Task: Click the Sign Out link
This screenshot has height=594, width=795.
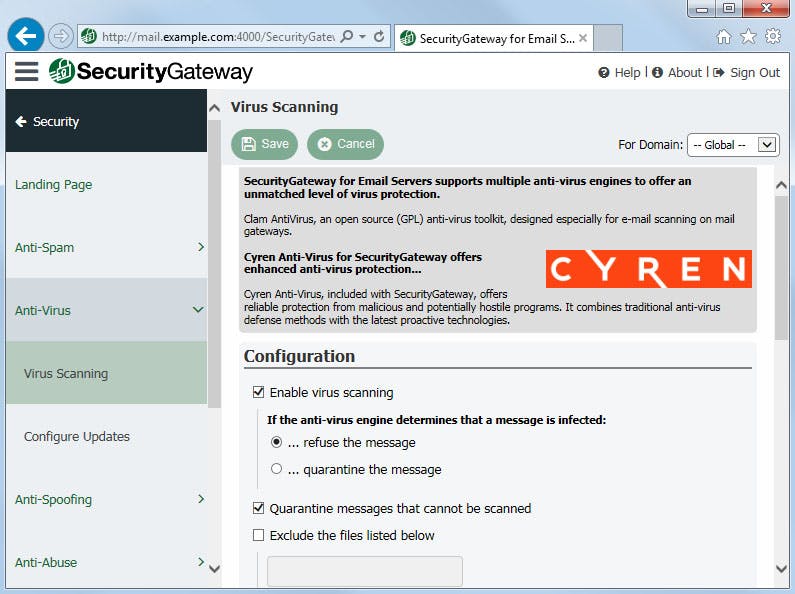Action: pyautogui.click(x=755, y=73)
